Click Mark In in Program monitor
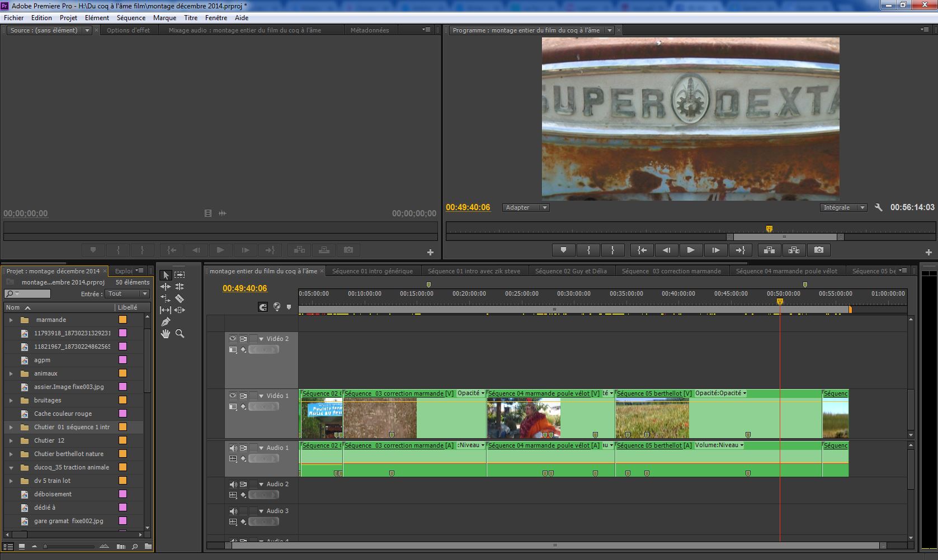The width and height of the screenshot is (938, 560). (588, 250)
